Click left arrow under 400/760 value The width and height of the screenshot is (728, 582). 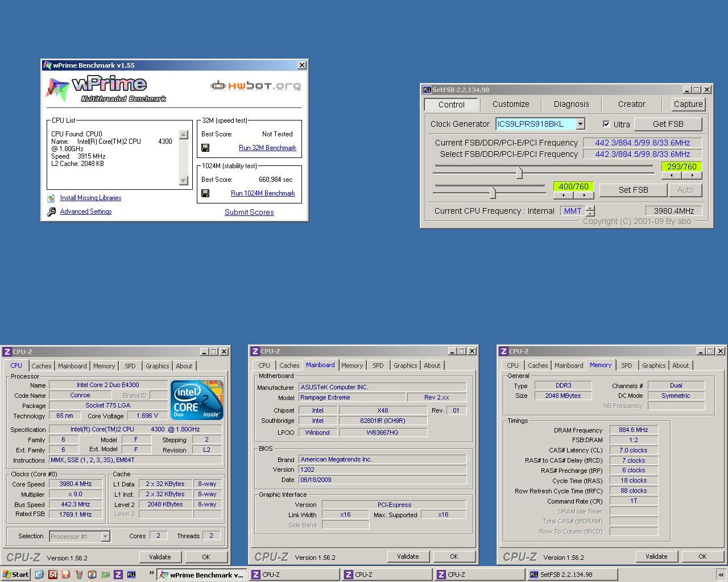(563, 195)
